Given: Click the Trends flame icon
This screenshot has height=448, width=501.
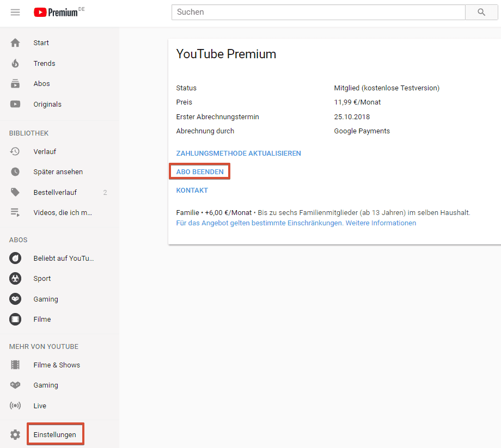Looking at the screenshot, I should [15, 63].
